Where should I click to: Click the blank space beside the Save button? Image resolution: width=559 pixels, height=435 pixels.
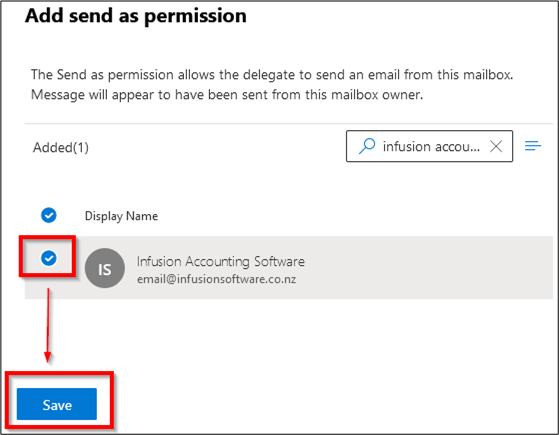click(321, 404)
